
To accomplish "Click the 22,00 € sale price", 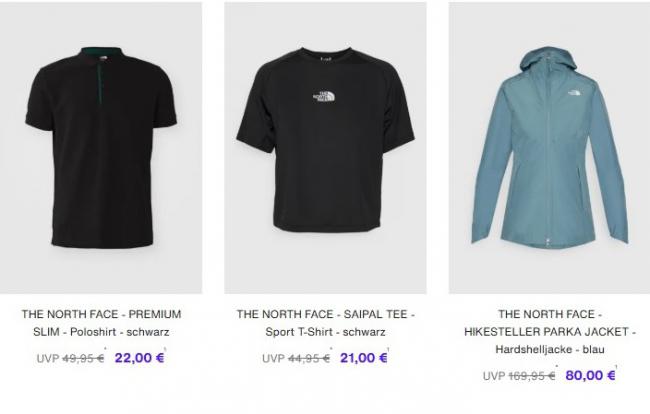I will coord(139,358).
